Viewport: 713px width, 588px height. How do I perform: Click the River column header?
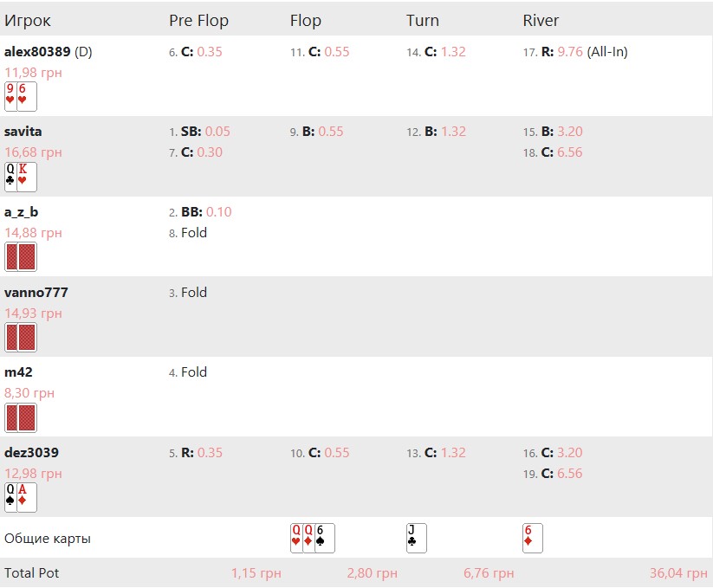pyautogui.click(x=541, y=21)
